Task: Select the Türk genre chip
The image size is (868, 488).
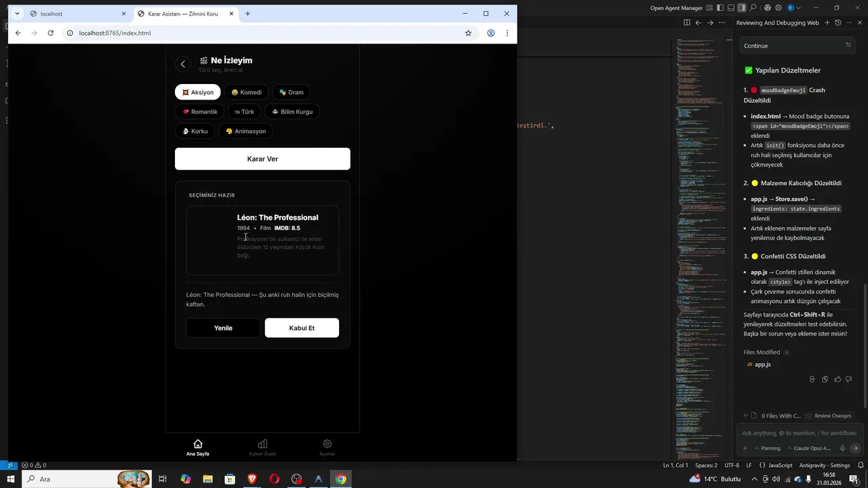Action: click(x=244, y=112)
